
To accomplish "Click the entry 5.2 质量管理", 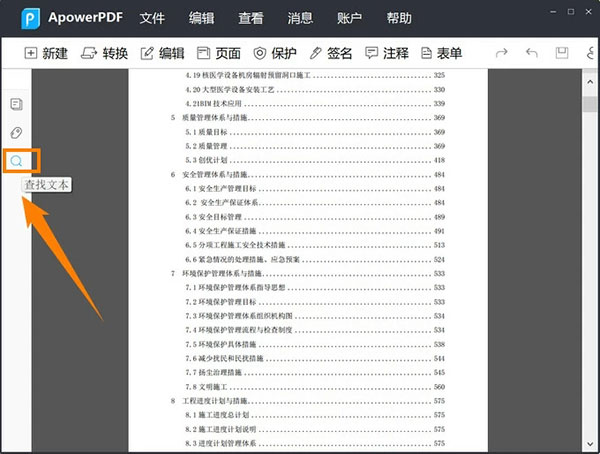I will (315, 146).
